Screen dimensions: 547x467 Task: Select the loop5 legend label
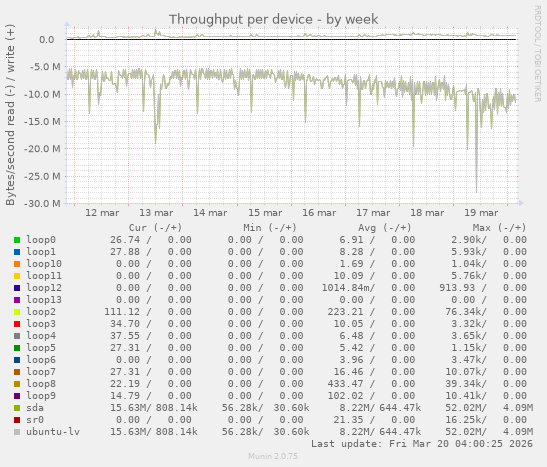pos(41,348)
